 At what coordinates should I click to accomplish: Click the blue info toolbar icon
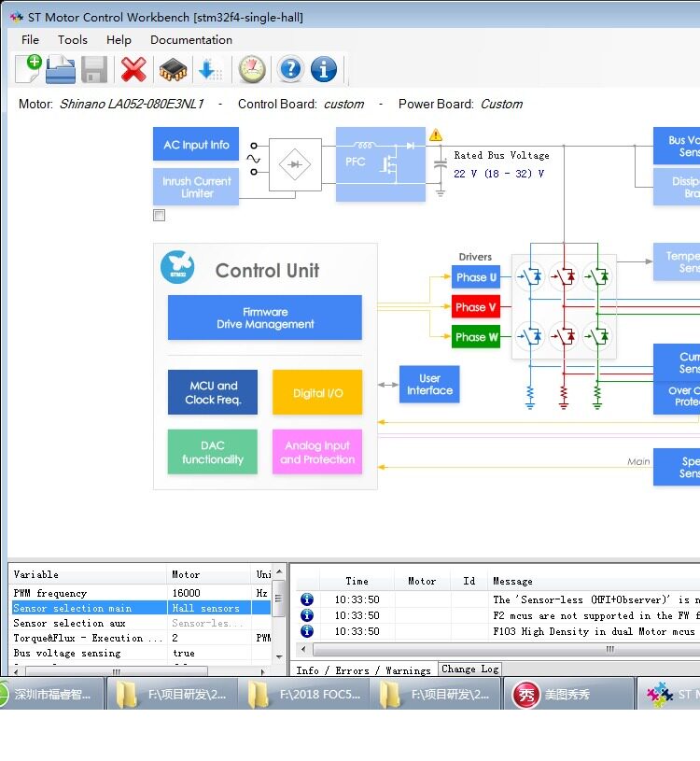[x=324, y=69]
